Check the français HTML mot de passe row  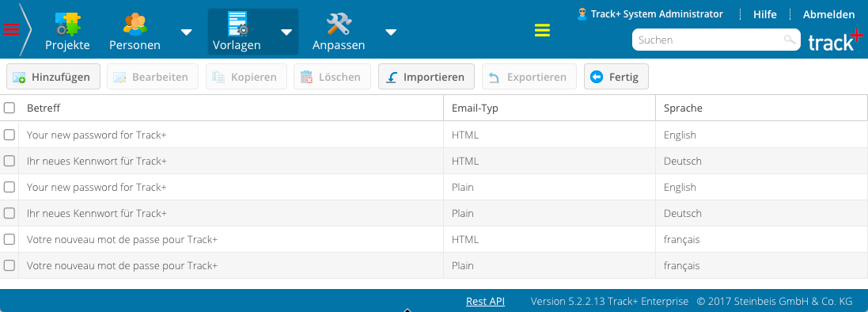pos(9,239)
